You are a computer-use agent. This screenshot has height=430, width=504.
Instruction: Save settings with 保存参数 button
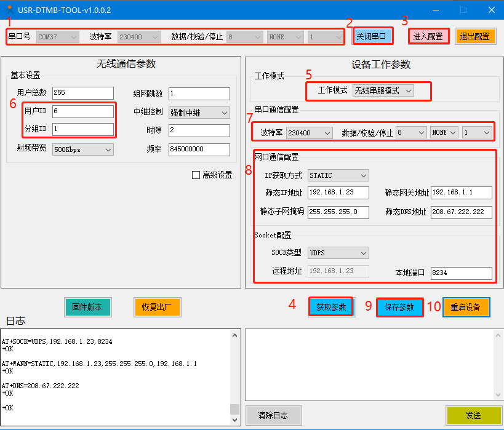399,307
